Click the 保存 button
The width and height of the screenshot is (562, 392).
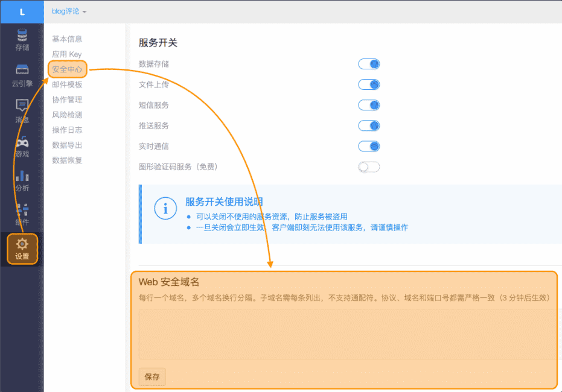pyautogui.click(x=152, y=376)
